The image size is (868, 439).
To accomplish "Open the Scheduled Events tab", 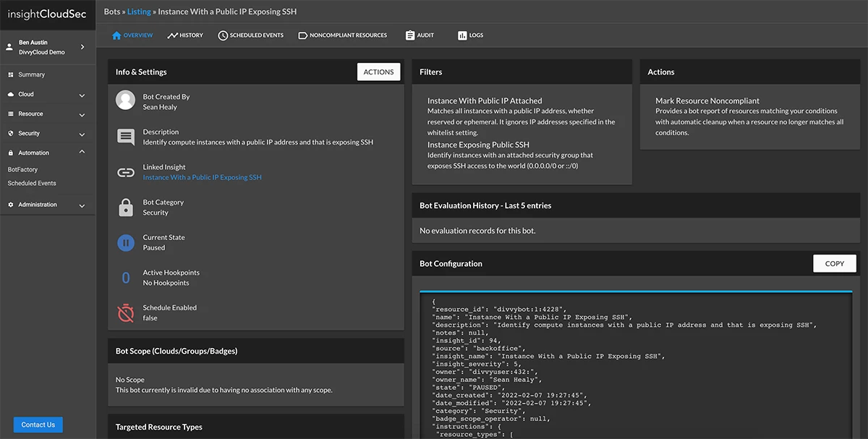I will coord(251,35).
